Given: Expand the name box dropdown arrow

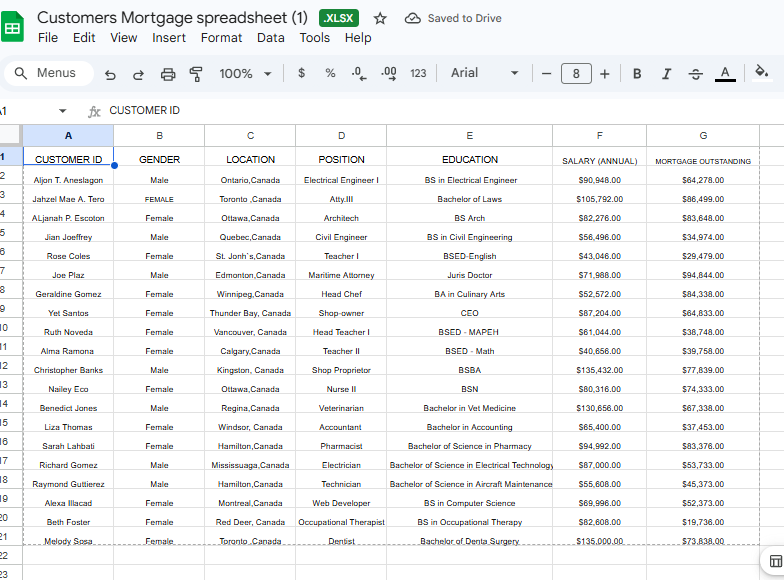Looking at the screenshot, I should point(62,111).
